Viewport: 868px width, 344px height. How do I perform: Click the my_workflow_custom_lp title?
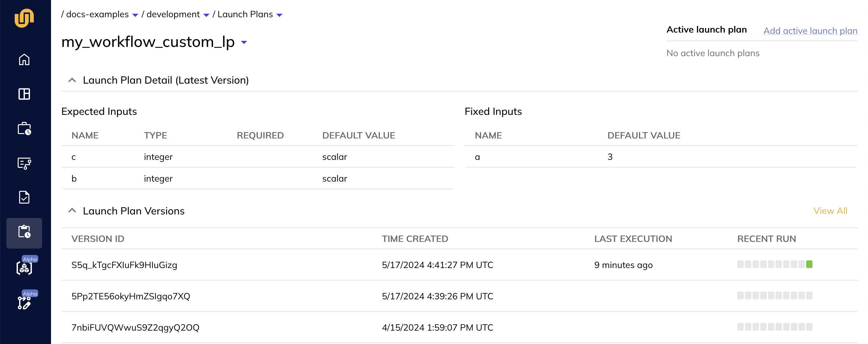coord(148,42)
